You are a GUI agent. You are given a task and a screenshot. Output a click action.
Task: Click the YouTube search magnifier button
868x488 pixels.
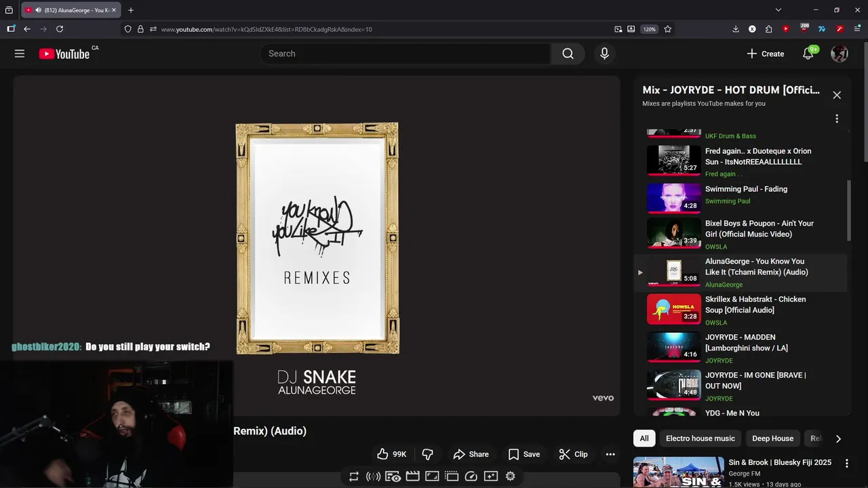(568, 54)
